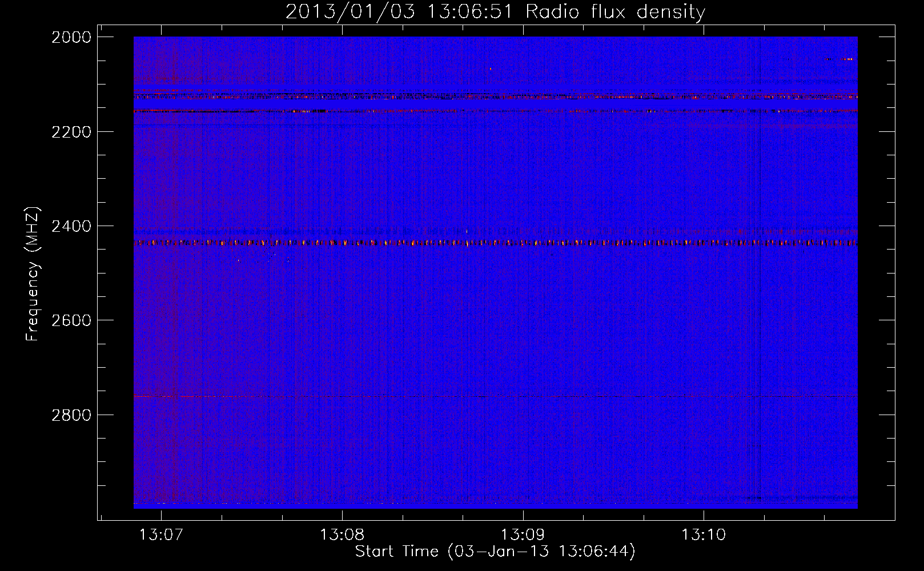Click the thin red line near 2760 MHz
The height and width of the screenshot is (571, 924).
coord(495,396)
